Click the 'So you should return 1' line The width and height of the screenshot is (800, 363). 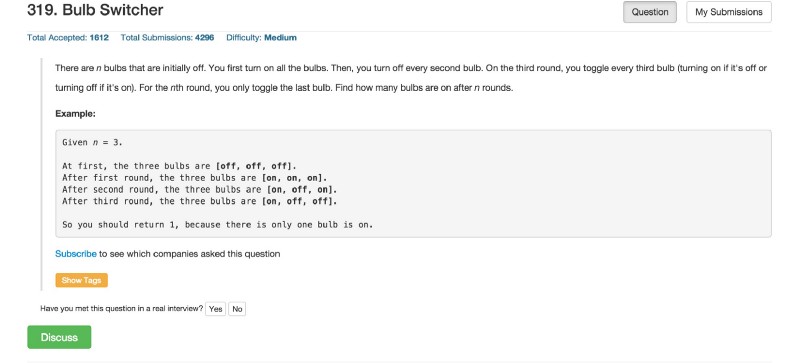tap(218, 225)
